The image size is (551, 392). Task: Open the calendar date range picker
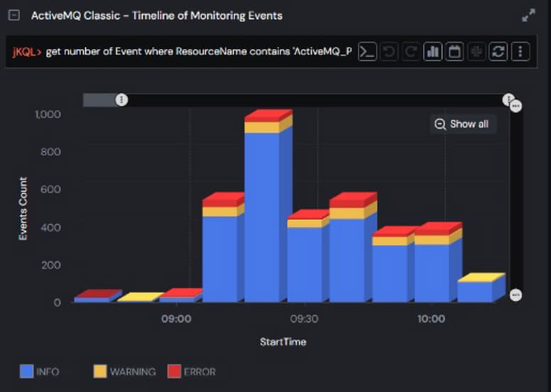(454, 52)
